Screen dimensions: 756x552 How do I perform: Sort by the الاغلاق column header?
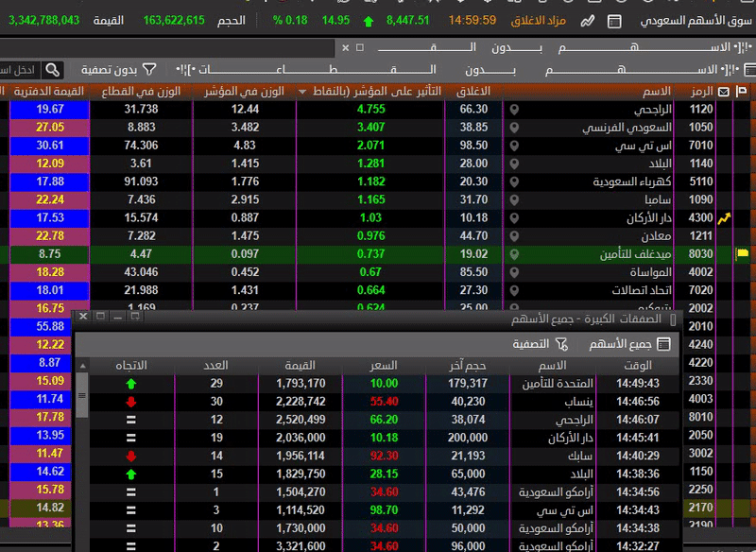[x=472, y=92]
